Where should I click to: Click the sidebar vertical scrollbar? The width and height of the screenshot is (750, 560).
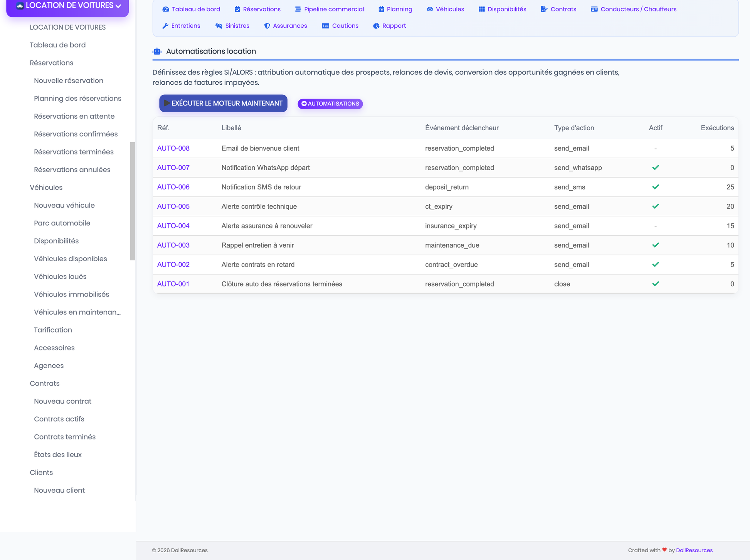pos(133,201)
